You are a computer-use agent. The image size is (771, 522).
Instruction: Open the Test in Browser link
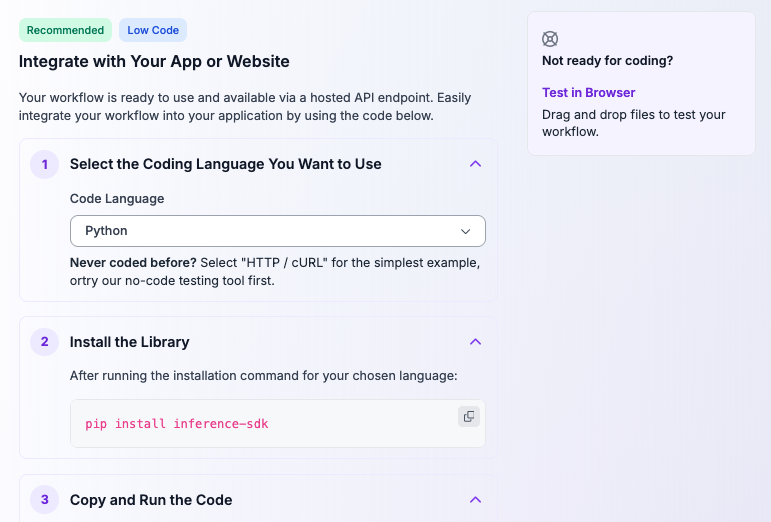click(x=588, y=92)
